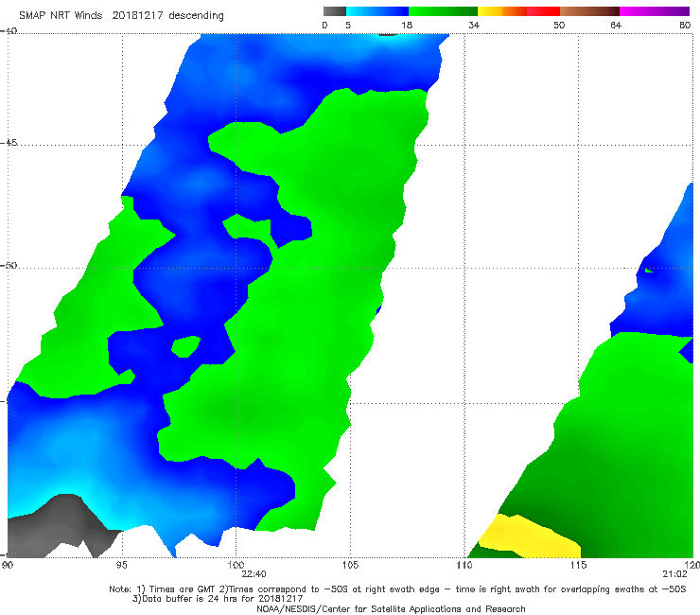700x615 pixels.
Task: Click the note '3)Data buffer is 24 hrs'
Action: (x=217, y=599)
